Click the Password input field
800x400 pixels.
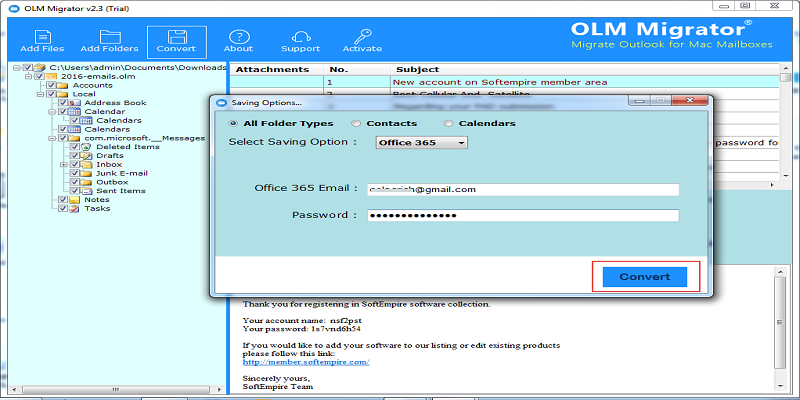[523, 216]
